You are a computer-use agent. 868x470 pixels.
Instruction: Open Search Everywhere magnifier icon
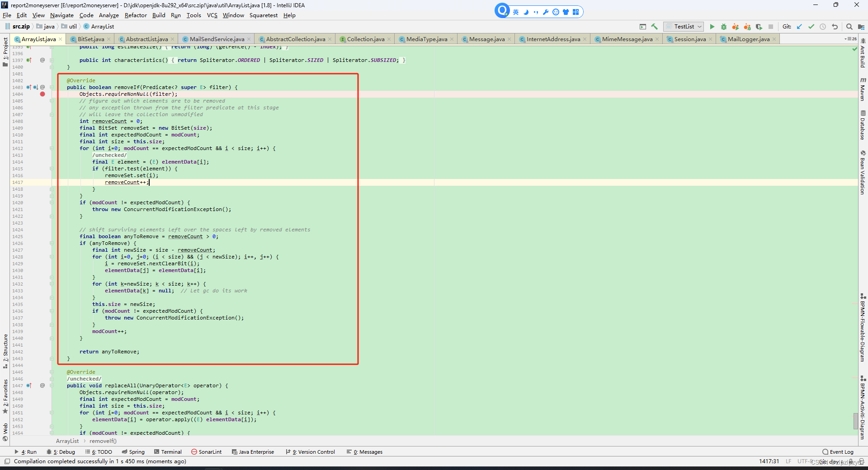point(849,27)
